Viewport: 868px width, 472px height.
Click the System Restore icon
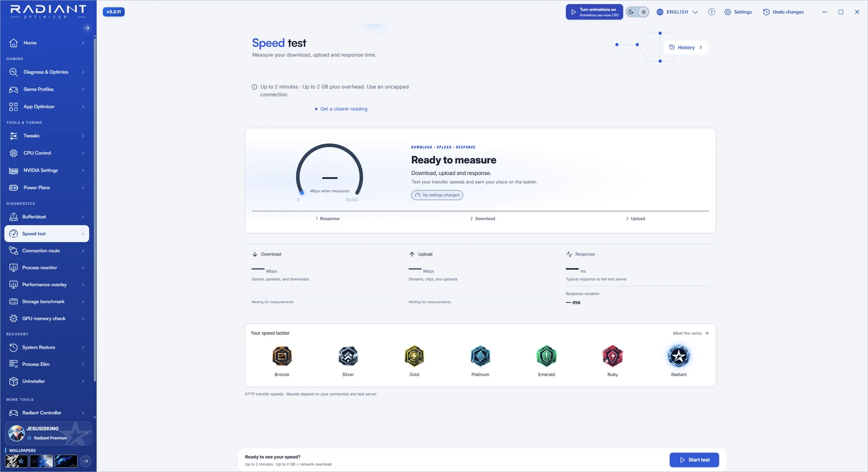(x=14, y=347)
